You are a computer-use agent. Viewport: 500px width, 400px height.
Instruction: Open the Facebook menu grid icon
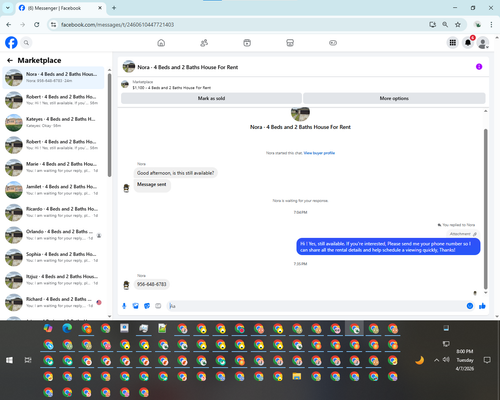point(453,43)
